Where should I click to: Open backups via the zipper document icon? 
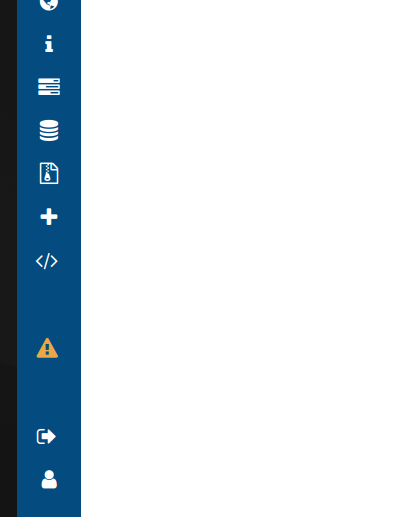(x=49, y=173)
